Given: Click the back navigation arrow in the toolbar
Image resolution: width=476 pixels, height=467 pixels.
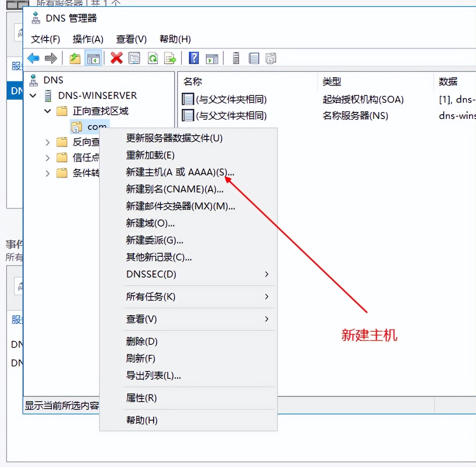Looking at the screenshot, I should click(33, 58).
